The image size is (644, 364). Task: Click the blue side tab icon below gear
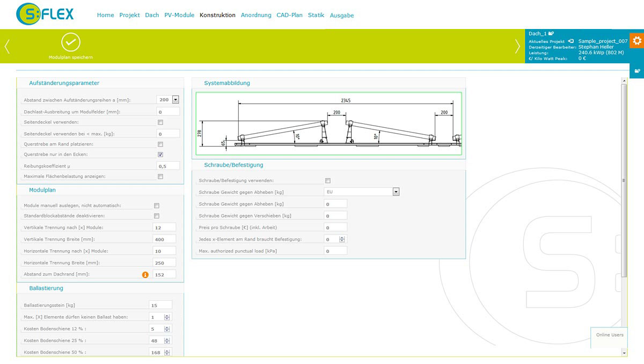pos(637,70)
